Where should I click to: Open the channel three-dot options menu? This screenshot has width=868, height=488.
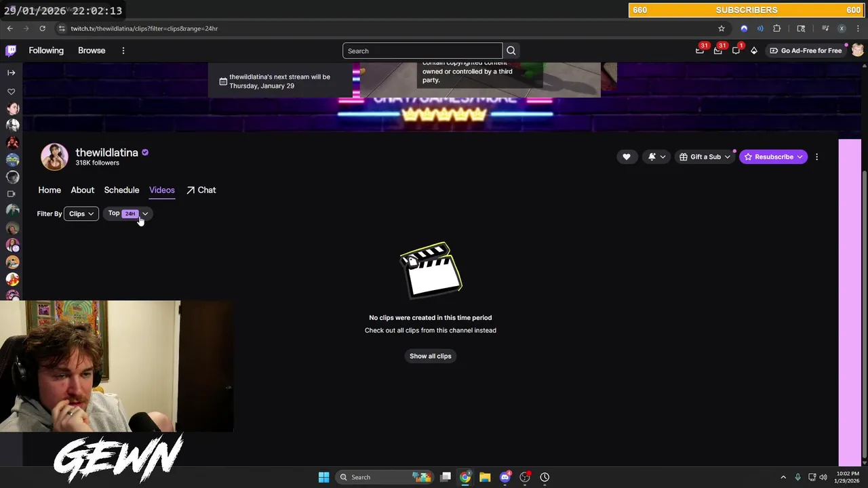click(x=816, y=157)
